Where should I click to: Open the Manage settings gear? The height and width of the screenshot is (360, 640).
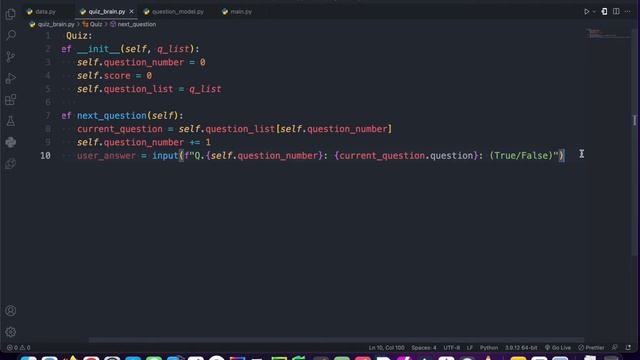[x=11, y=332]
